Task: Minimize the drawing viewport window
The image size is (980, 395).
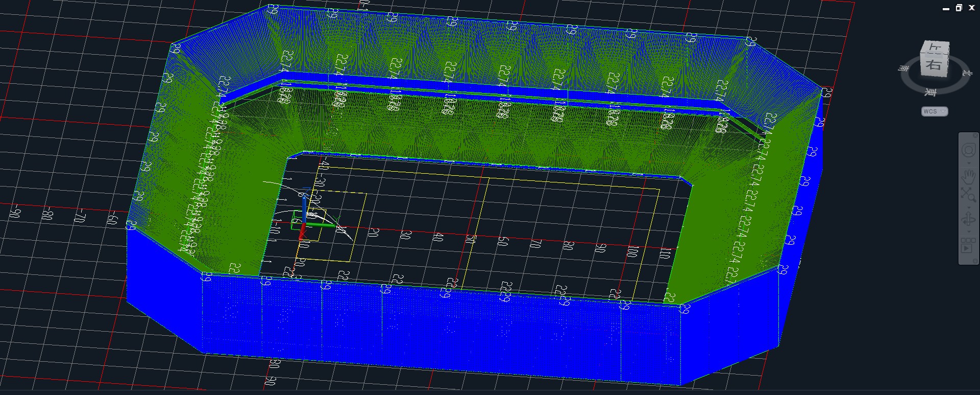Action: tap(946, 8)
